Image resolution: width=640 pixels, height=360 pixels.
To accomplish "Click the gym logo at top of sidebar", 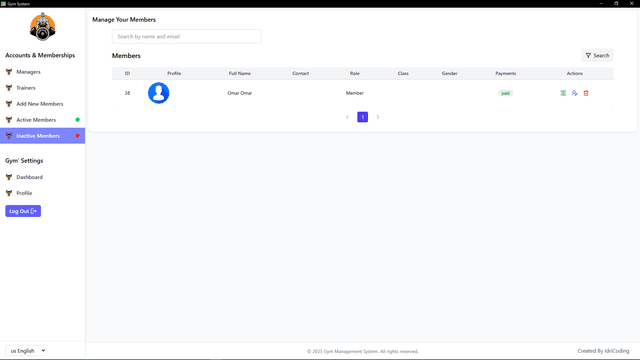I will click(42, 27).
